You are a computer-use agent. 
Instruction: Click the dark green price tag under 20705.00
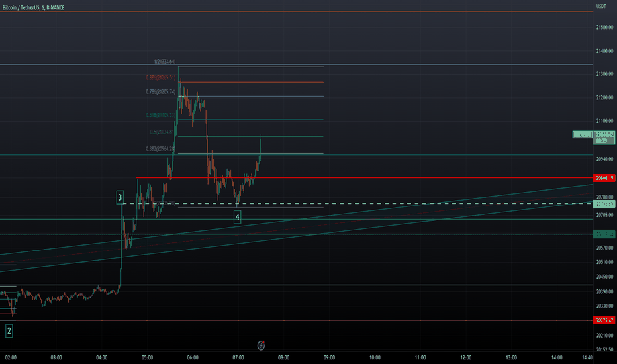click(x=604, y=234)
